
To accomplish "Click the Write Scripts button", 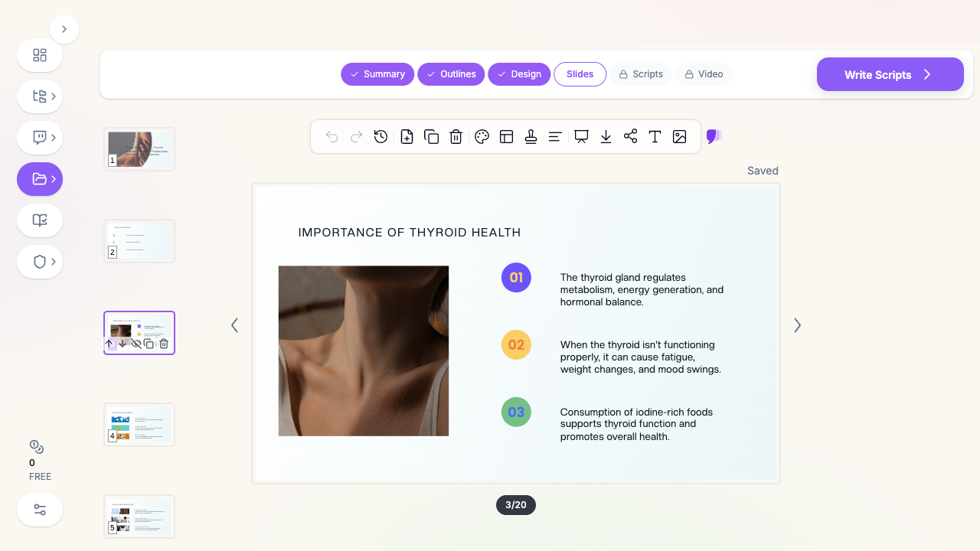I will (x=890, y=74).
